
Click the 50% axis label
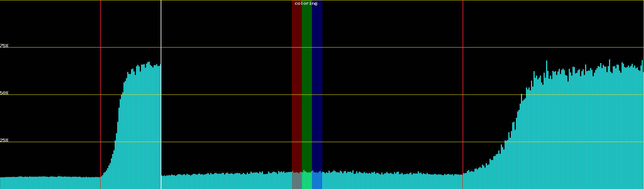point(4,93)
